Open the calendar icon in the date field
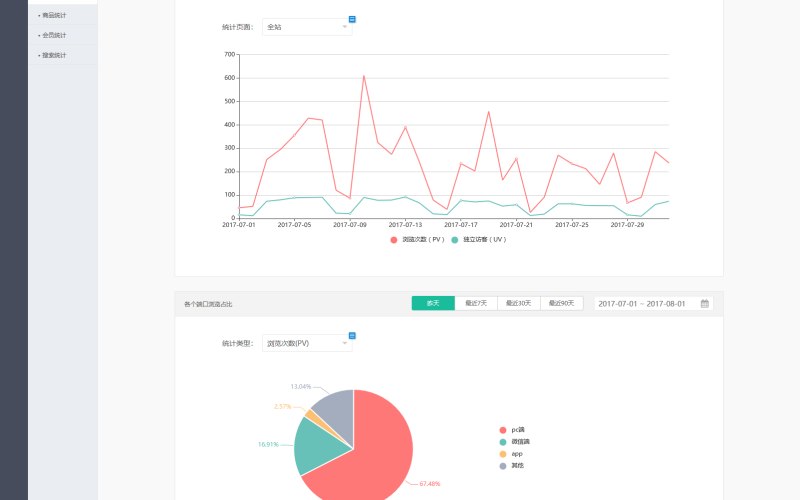Image resolution: width=800 pixels, height=500 pixels. tap(705, 304)
